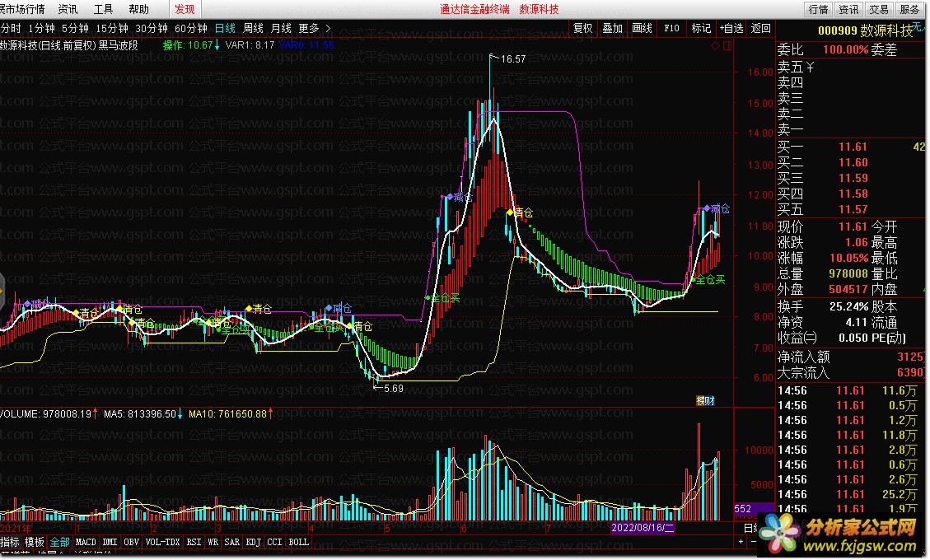Screen dimensions: 930x560
Task: Select the BOLL indicator
Action: pos(298,542)
